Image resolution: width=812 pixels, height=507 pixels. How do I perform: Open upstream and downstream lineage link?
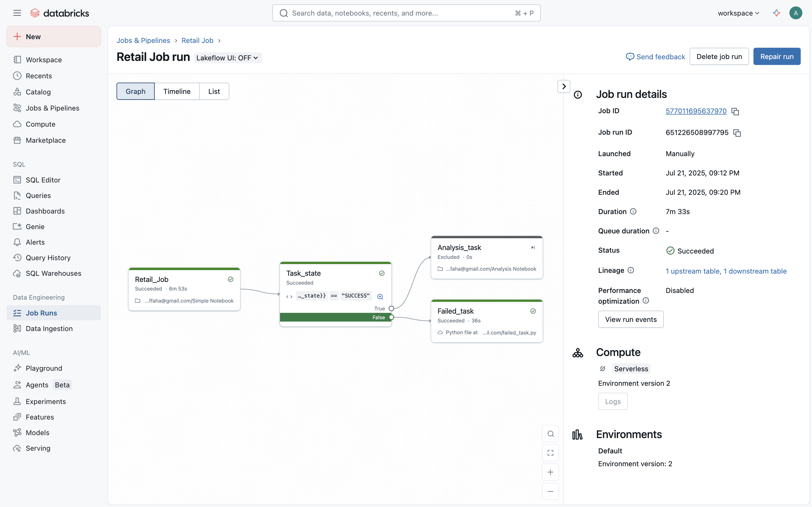tap(726, 271)
